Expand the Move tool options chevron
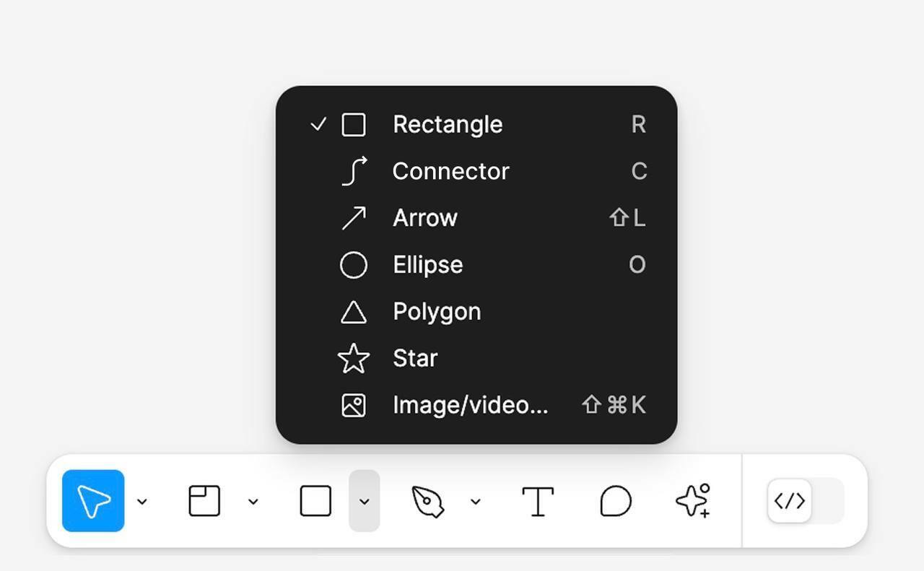The image size is (924, 571). pyautogui.click(x=142, y=502)
